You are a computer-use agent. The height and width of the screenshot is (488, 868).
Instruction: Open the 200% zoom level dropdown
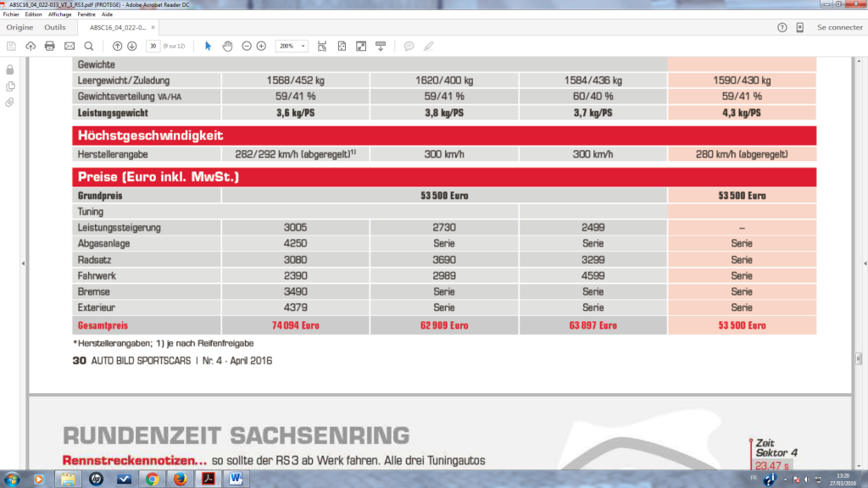[x=291, y=46]
